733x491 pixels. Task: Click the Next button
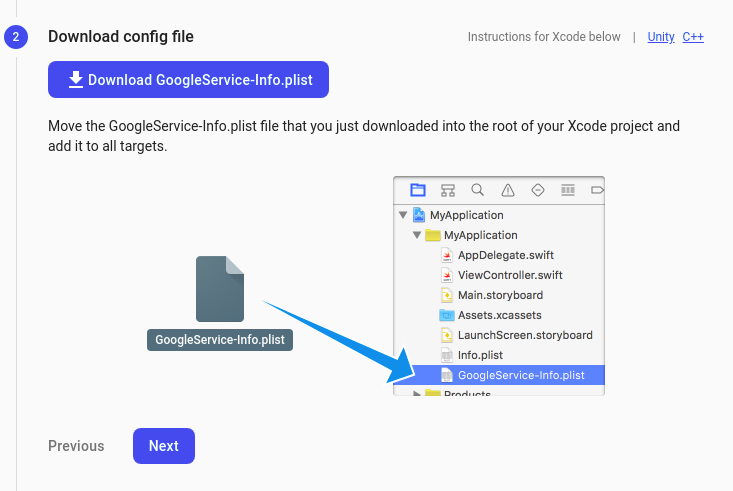click(x=164, y=446)
